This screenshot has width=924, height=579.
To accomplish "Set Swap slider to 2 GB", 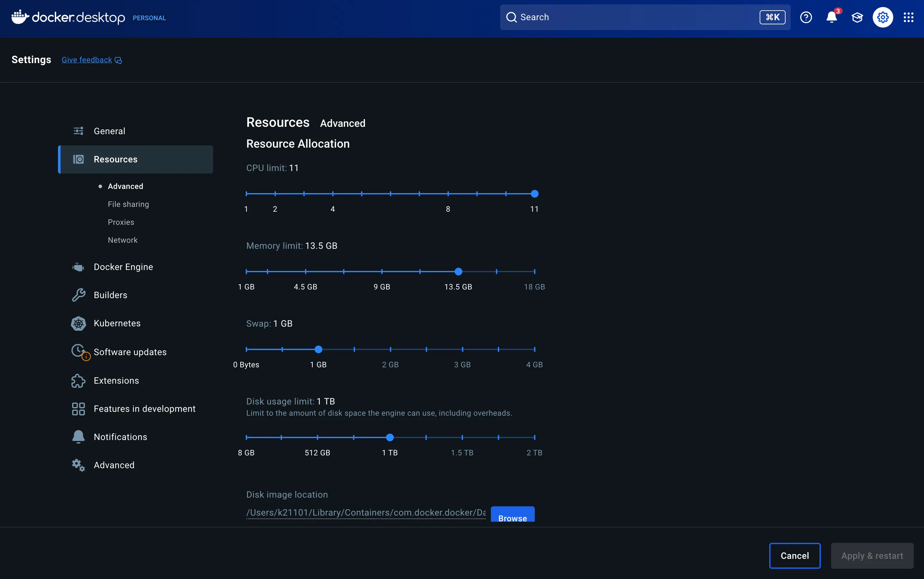I will [390, 349].
